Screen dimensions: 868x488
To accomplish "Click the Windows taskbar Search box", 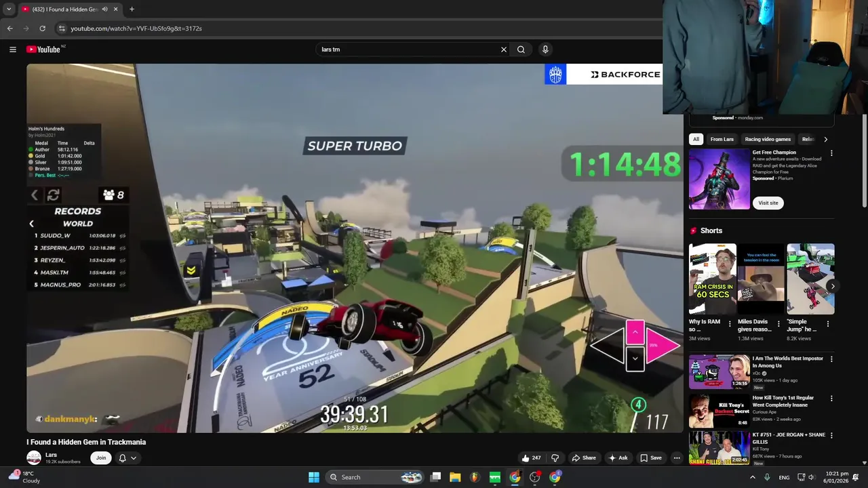I will pyautogui.click(x=375, y=477).
